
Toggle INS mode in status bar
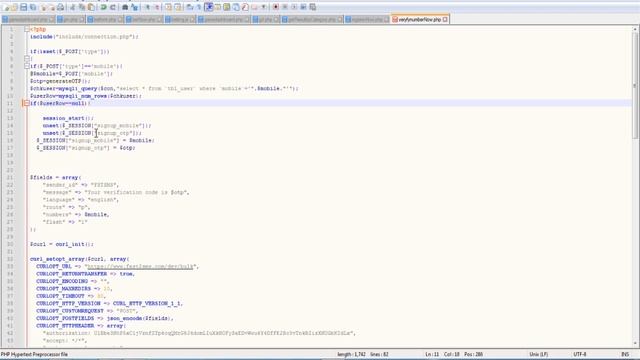coord(625,354)
